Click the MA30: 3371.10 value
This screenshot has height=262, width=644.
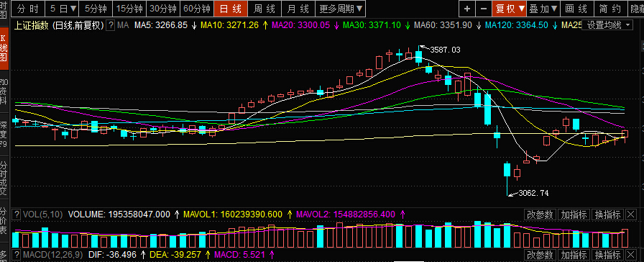(x=372, y=25)
